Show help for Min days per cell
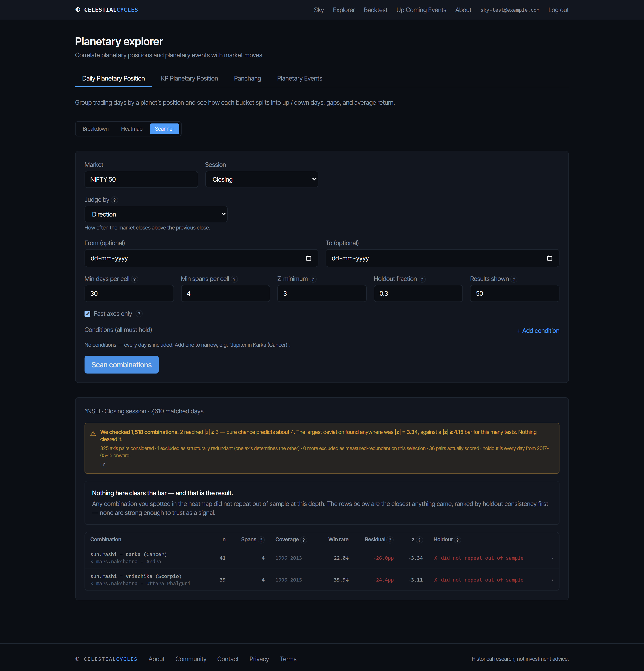The image size is (644, 671). [x=134, y=279]
